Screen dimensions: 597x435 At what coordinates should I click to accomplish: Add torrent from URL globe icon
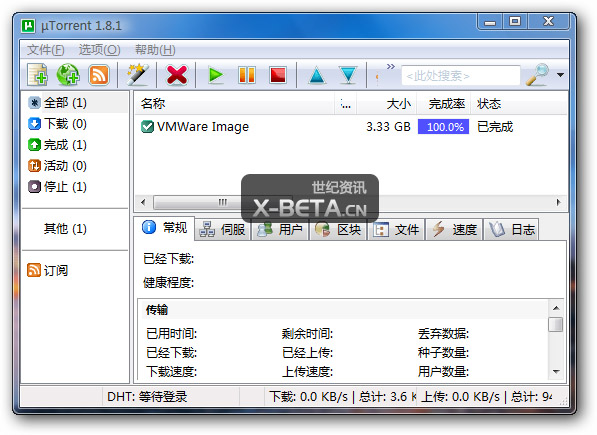pyautogui.click(x=68, y=74)
